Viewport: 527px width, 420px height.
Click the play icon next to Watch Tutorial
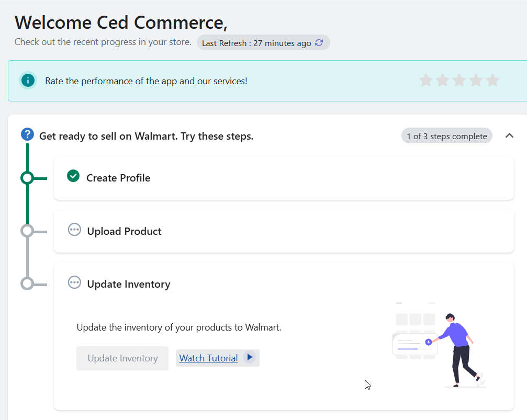point(250,357)
